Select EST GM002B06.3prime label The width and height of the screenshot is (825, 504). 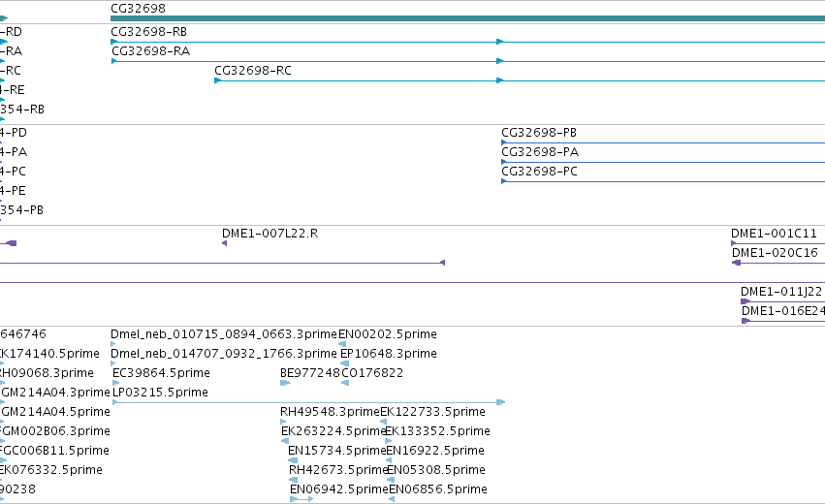coord(54,431)
